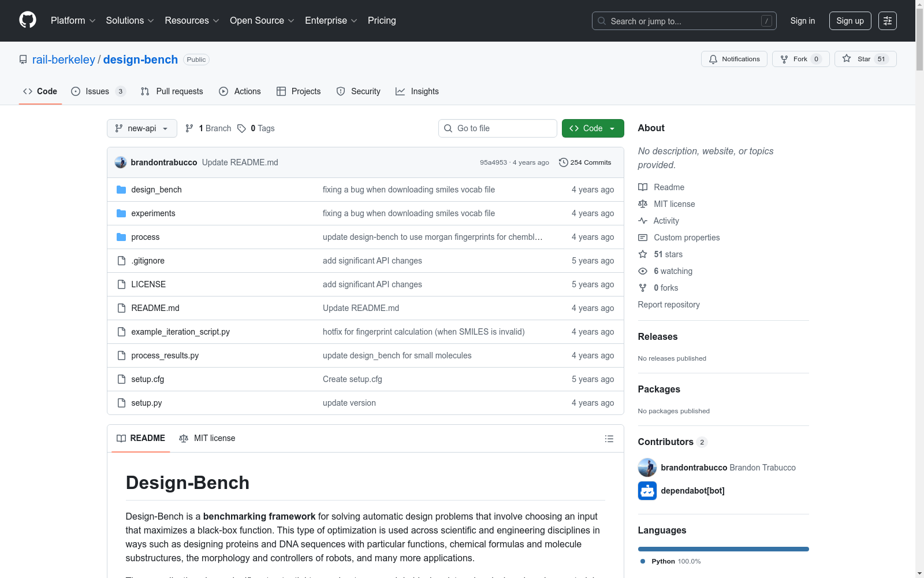Click the Python language bar
The height and width of the screenshot is (578, 924).
click(724, 549)
